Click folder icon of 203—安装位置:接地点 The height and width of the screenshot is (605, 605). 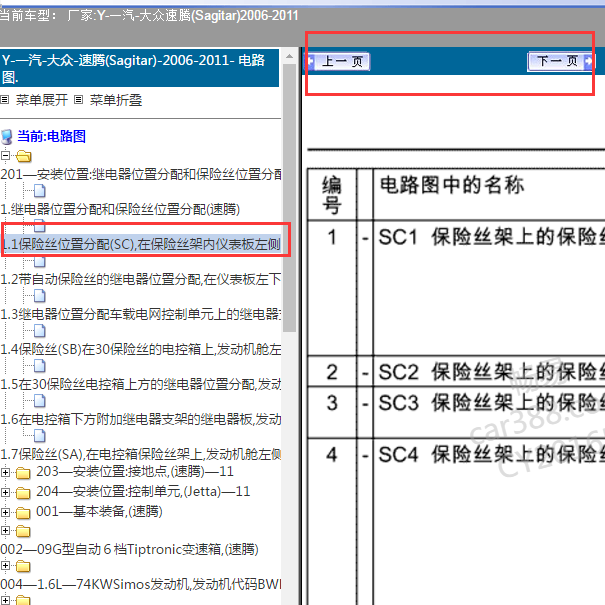[23, 473]
